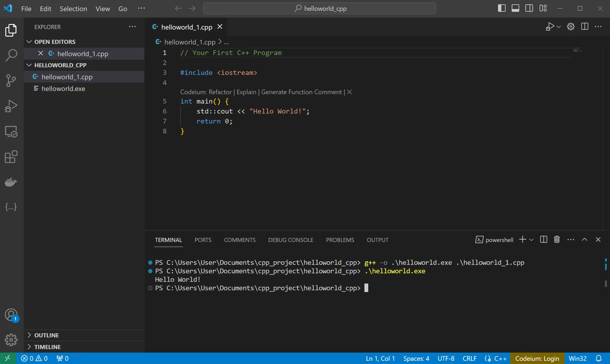The image size is (610, 364).
Task: Open the Remote Explorer view
Action: (x=11, y=131)
